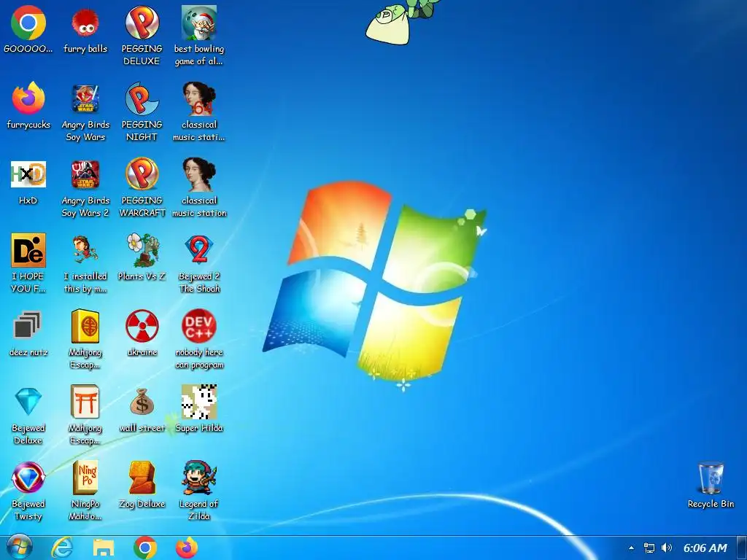The image size is (747, 560).
Task: Open the Recycle Bin
Action: 711,478
